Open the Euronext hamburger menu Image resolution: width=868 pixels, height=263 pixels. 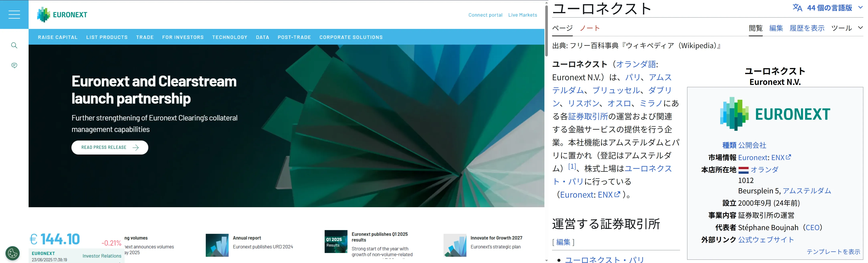coord(14,14)
